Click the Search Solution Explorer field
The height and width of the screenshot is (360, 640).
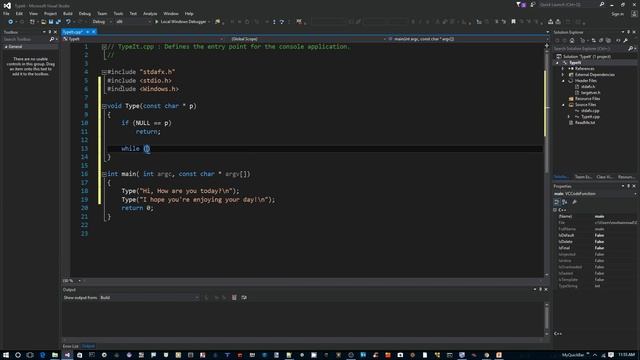pyautogui.click(x=590, y=49)
